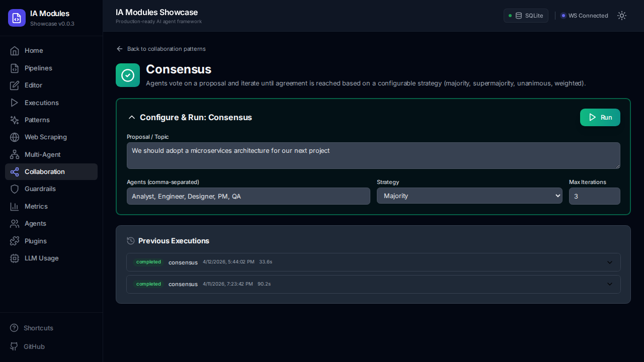Click the Run button
Screen dimensions: 644x362
coord(600,117)
